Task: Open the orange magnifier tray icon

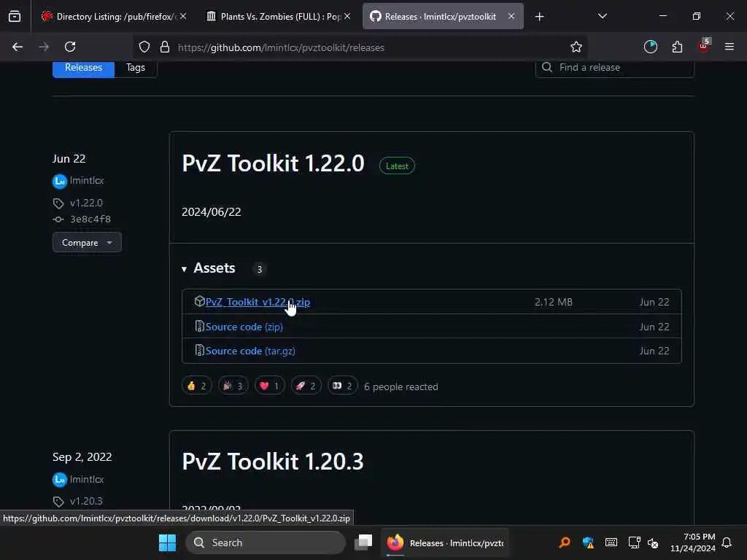Action: 565,542
